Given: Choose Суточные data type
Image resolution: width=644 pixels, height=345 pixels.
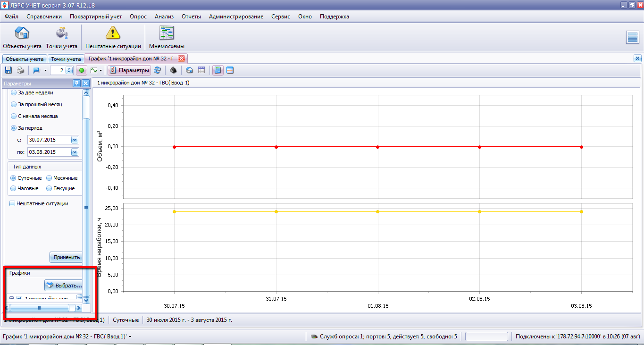Looking at the screenshot, I should click(13, 178).
